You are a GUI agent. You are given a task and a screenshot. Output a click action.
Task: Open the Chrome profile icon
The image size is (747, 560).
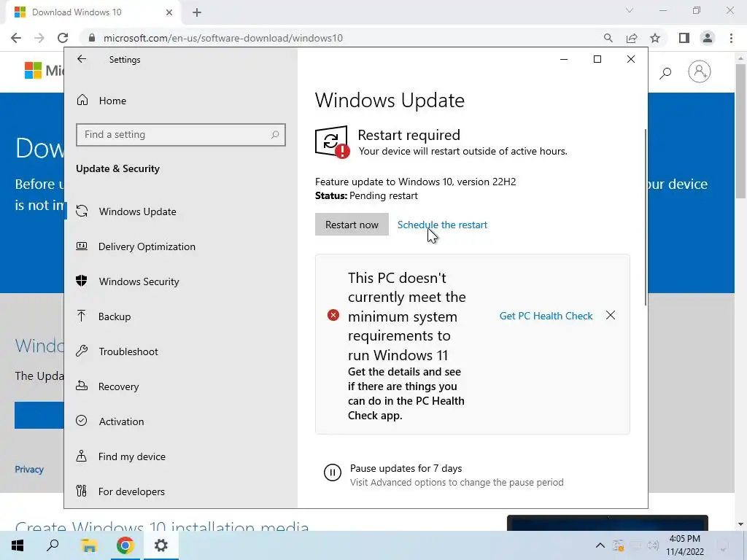point(708,38)
